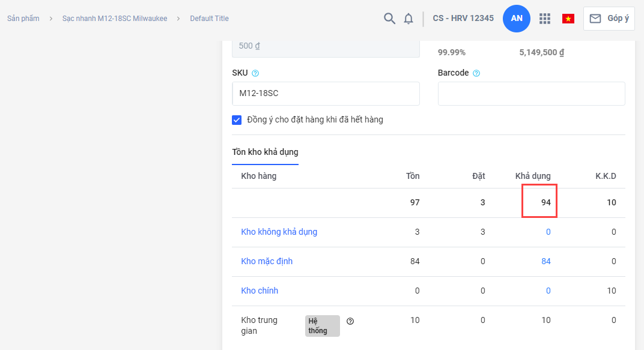Screen dimensions: 644x350
Task: Click the help icon next to Barcode
Action: pos(476,73)
